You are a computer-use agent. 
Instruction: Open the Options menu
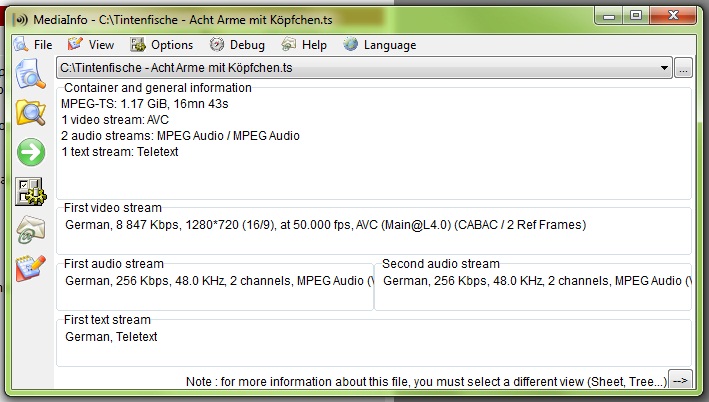pos(162,45)
